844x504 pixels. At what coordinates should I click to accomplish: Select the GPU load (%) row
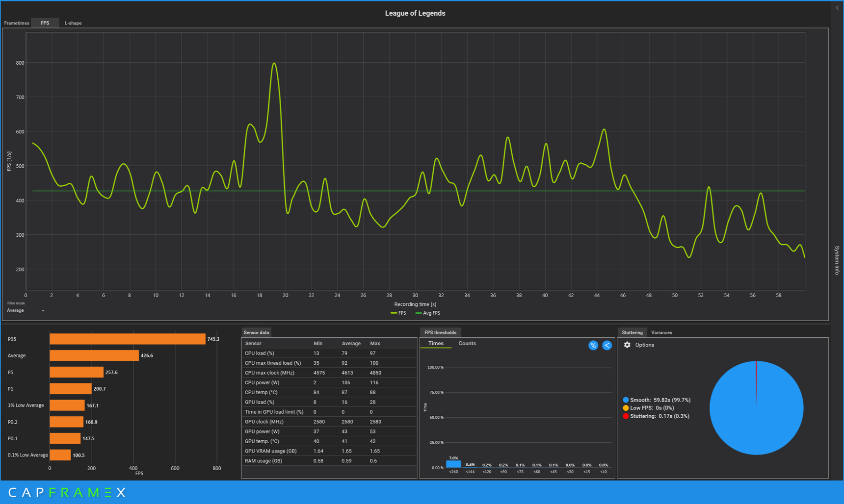[329, 402]
